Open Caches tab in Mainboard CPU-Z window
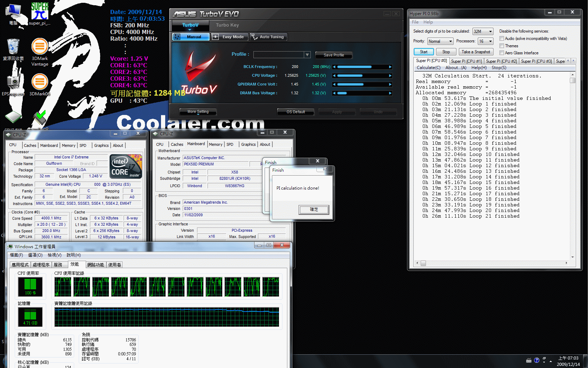 tap(177, 144)
